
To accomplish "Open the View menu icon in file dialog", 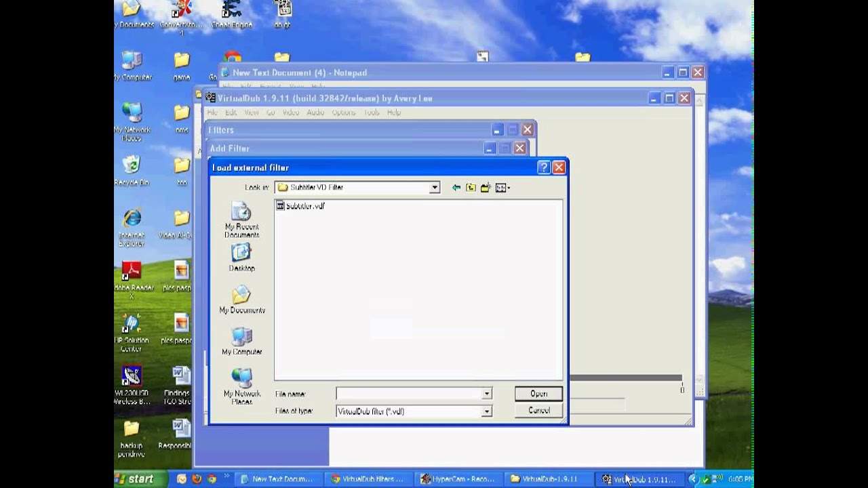I will click(x=502, y=188).
